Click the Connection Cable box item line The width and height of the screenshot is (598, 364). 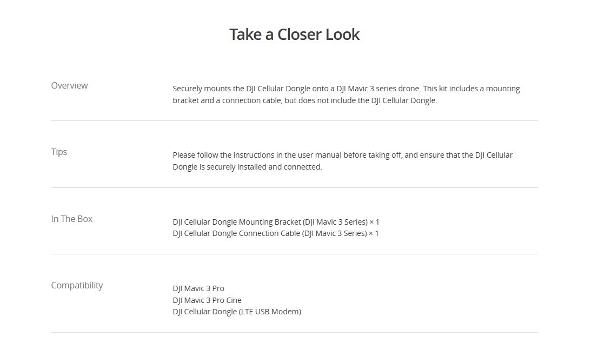point(270,233)
